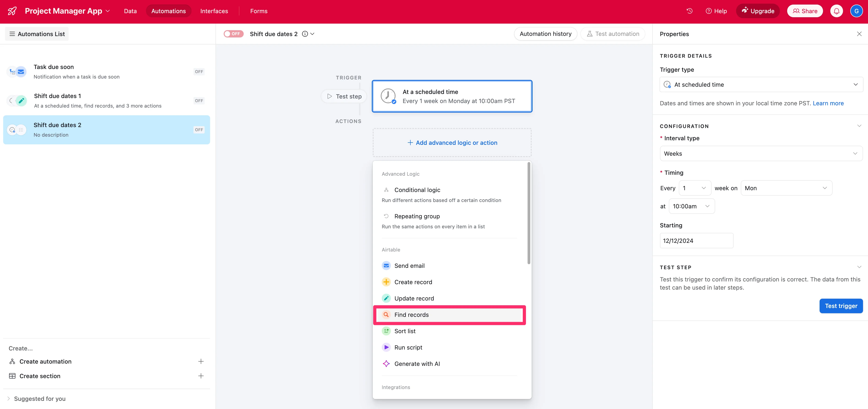
Task: Click the info icon beside Shift due dates 2
Action: click(305, 34)
